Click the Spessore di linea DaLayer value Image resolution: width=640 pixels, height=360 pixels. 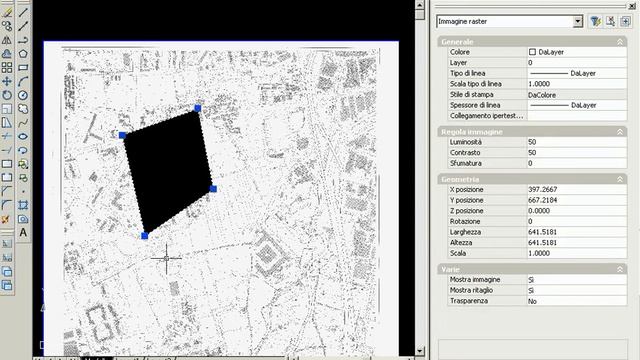(577, 105)
